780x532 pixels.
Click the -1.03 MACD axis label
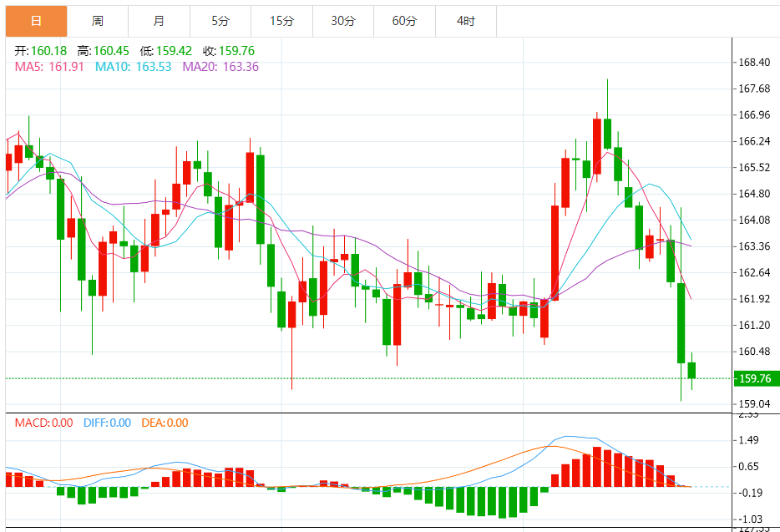click(x=750, y=519)
